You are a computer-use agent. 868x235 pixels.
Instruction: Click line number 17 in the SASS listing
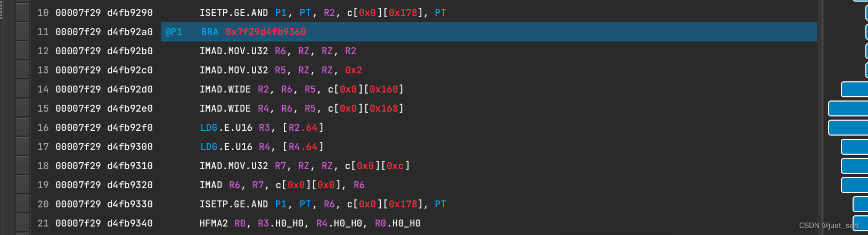tap(43, 147)
